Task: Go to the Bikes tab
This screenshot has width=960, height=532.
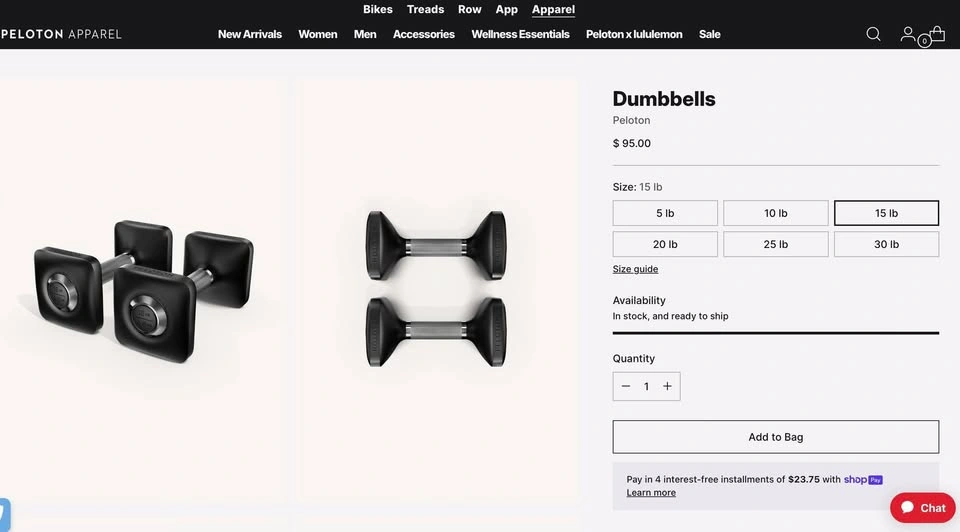Action: click(x=378, y=9)
